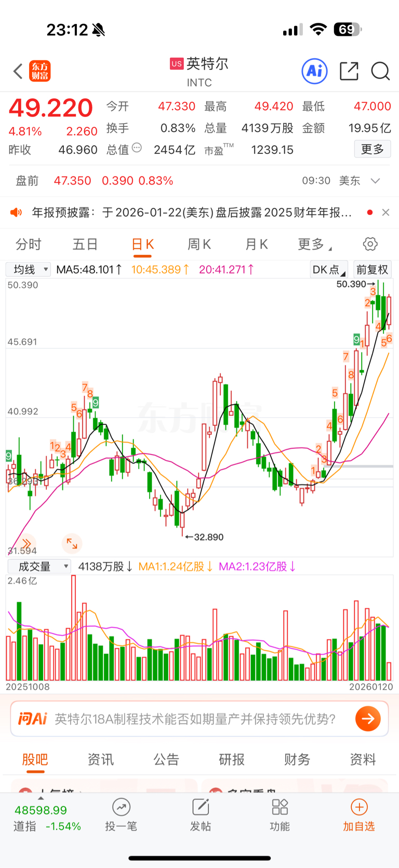
Task: Switch to 周K chart tab
Action: 199,244
